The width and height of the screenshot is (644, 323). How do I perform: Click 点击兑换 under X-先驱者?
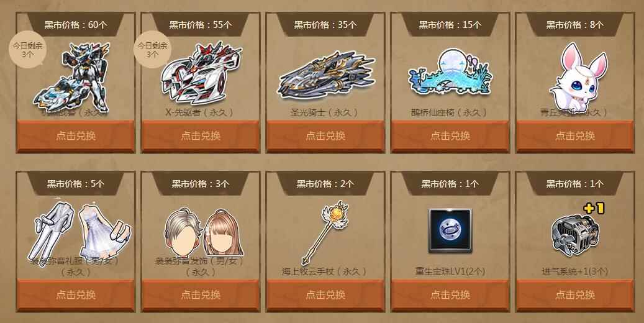(x=201, y=135)
